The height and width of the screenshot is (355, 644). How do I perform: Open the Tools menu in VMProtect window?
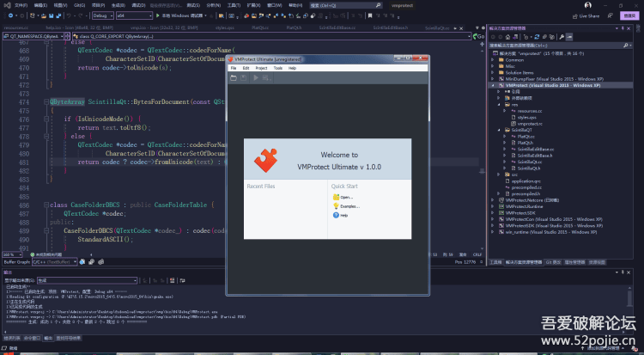pos(278,68)
